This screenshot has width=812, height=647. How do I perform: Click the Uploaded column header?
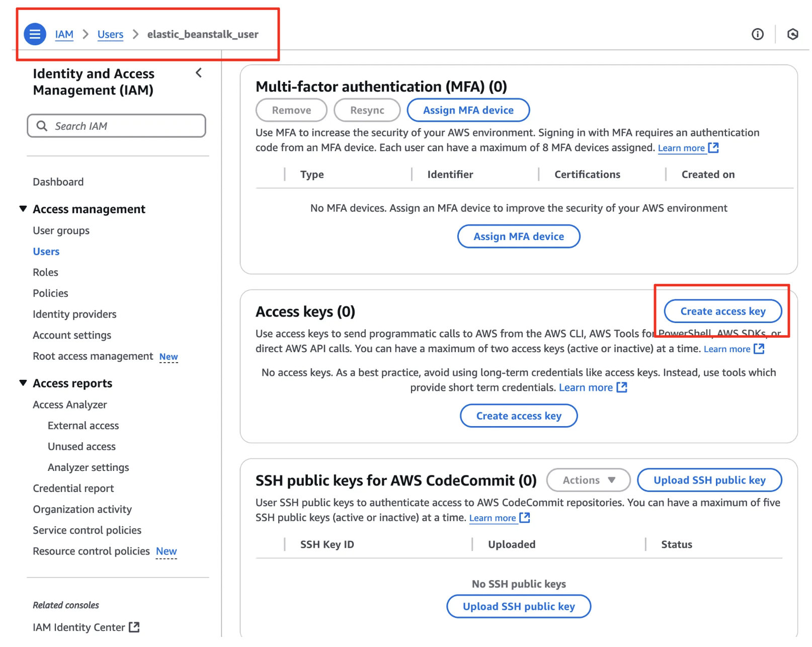click(512, 544)
